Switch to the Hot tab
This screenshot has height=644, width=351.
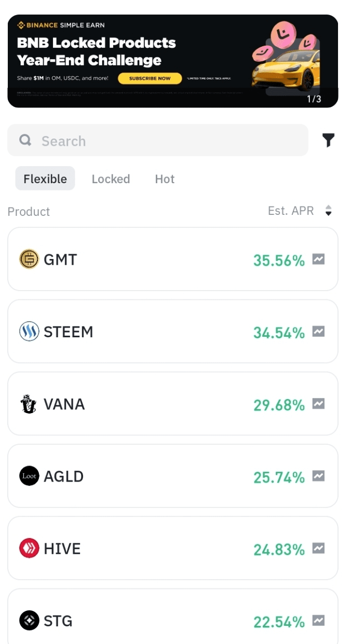click(165, 179)
